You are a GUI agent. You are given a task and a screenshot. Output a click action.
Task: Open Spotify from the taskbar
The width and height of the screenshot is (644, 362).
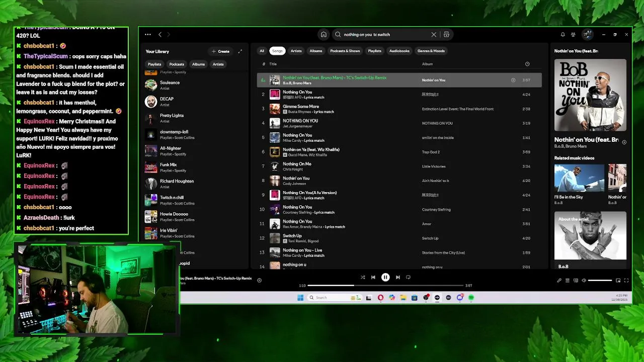471,298
